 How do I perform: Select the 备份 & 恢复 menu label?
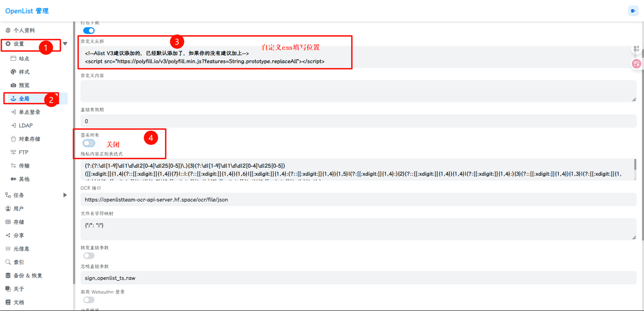tap(28, 275)
